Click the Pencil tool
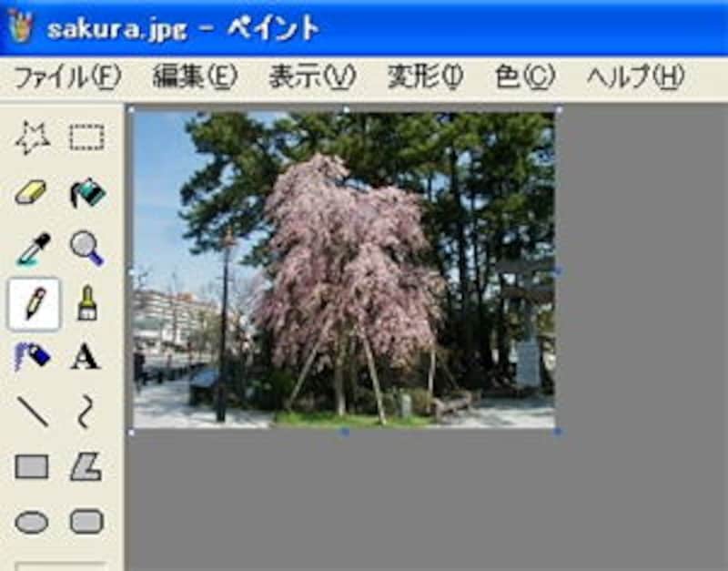 tap(34, 304)
